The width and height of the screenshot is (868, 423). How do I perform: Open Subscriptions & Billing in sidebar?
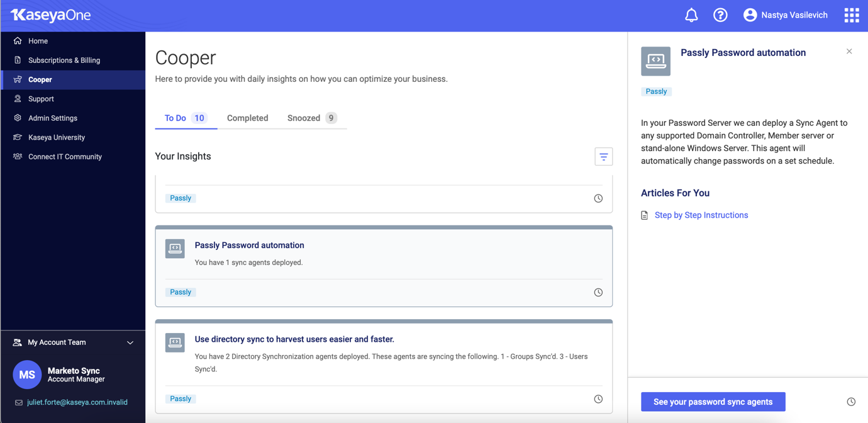[64, 60]
